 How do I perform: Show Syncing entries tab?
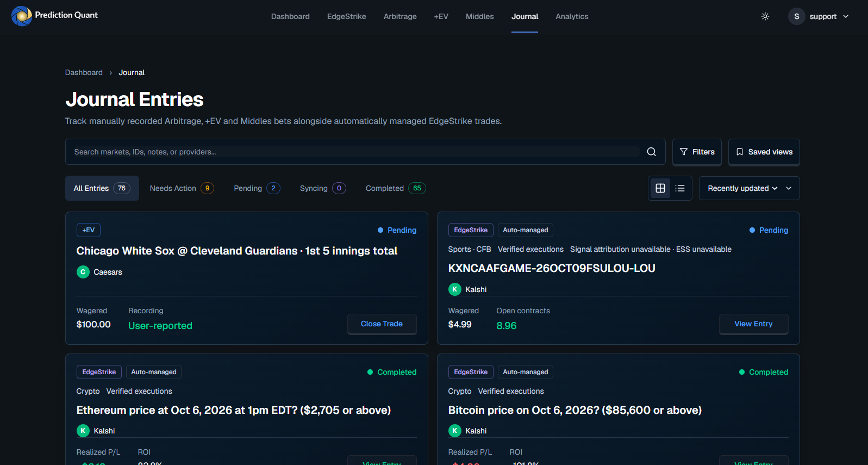tap(323, 188)
